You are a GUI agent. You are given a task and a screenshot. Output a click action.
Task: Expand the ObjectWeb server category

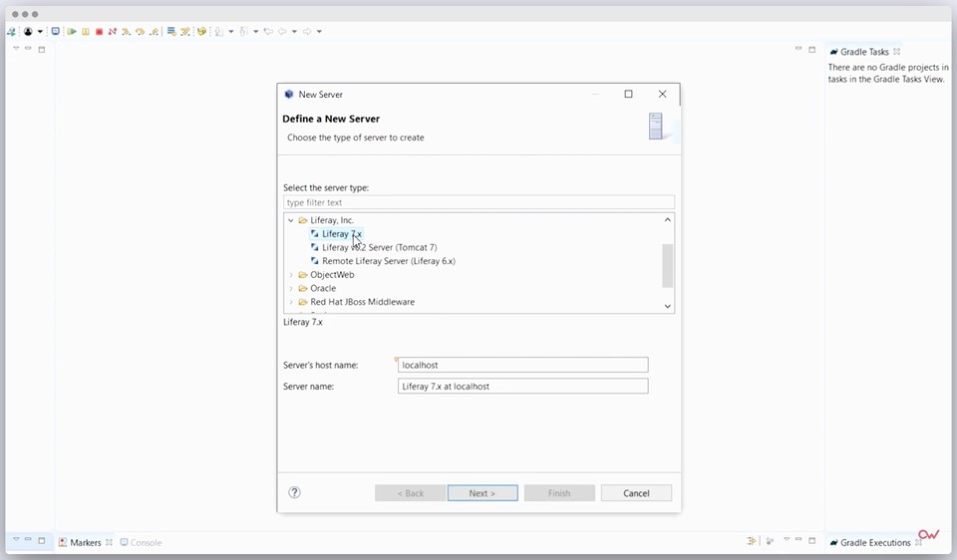290,274
